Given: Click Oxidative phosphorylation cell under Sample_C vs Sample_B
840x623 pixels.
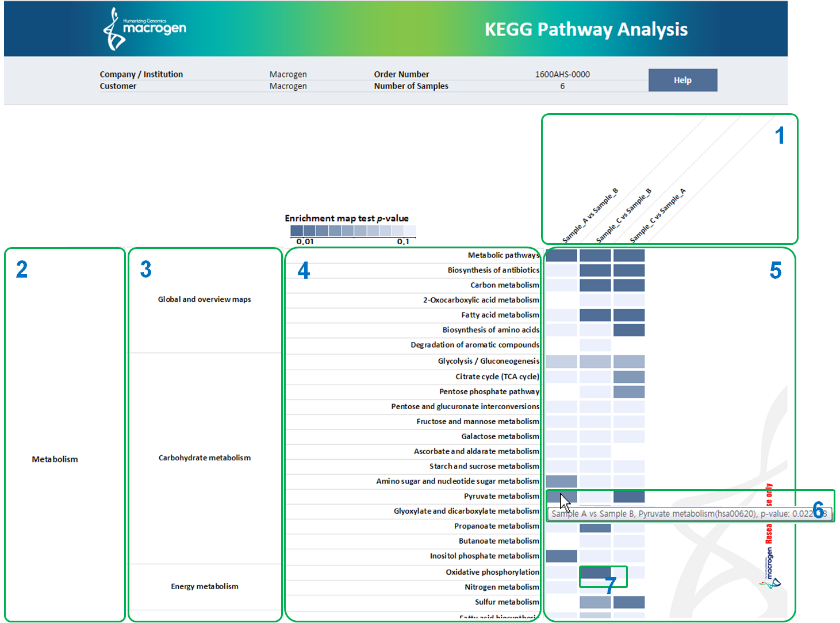Looking at the screenshot, I should 595,572.
